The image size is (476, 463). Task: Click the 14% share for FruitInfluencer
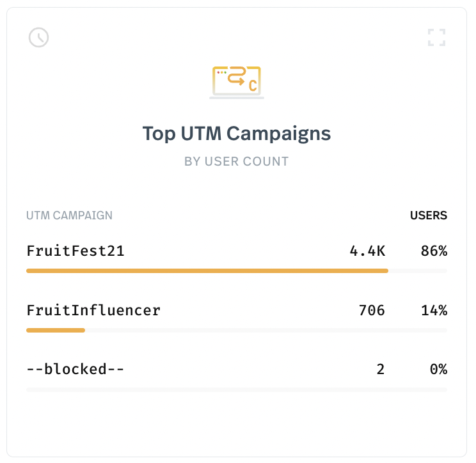[x=434, y=310]
